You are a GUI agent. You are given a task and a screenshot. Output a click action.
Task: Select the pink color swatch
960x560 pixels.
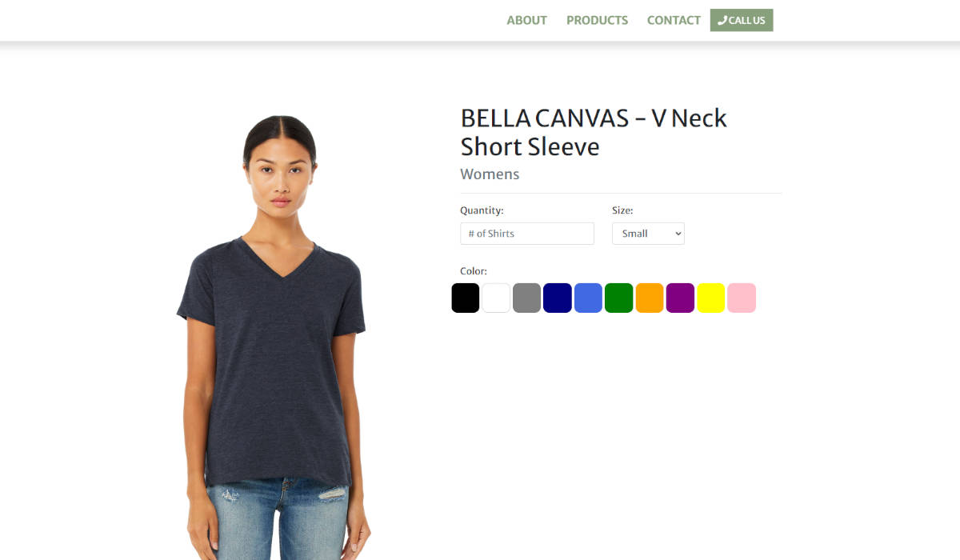(x=742, y=298)
